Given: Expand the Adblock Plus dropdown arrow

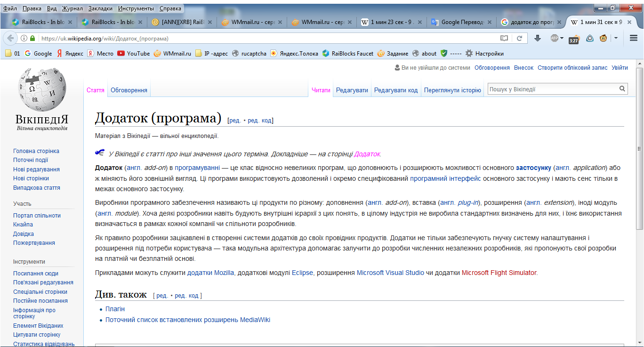Looking at the screenshot, I should (562, 39).
